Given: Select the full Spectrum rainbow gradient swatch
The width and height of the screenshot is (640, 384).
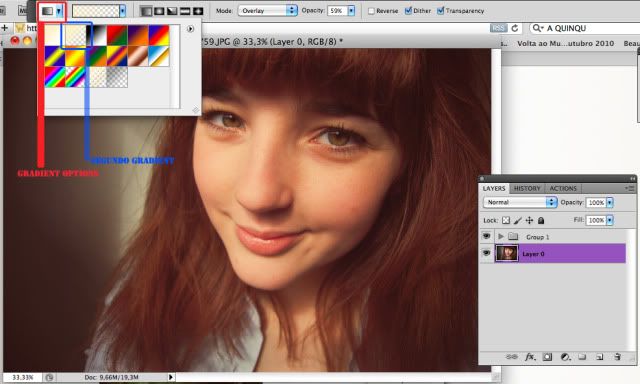Looking at the screenshot, I should [55, 77].
